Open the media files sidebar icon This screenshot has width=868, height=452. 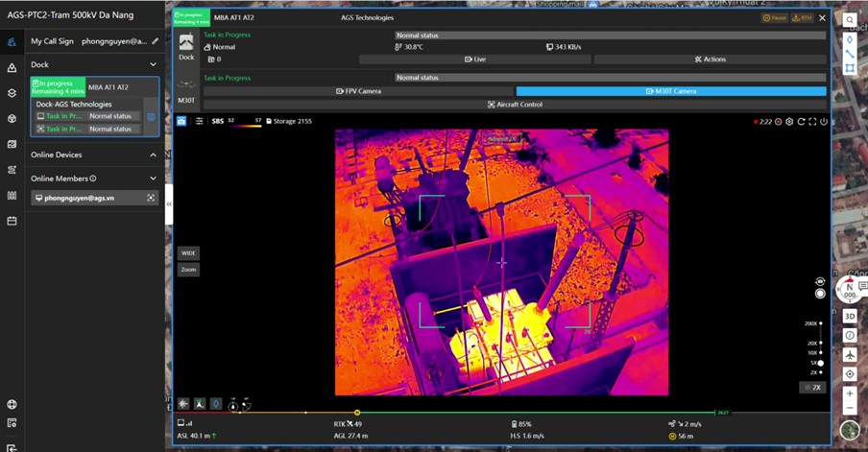pos(12,144)
